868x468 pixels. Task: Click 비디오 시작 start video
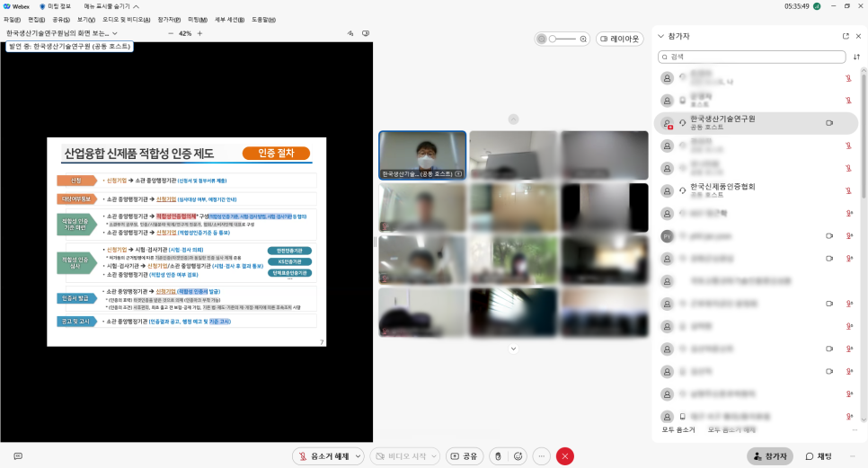400,455
